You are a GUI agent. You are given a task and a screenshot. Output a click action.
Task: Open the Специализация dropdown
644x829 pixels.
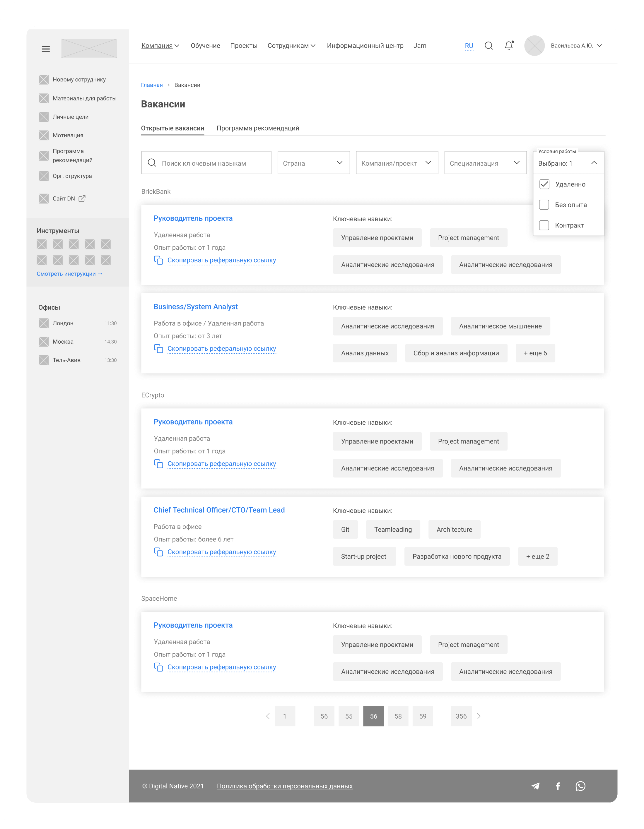pos(485,163)
